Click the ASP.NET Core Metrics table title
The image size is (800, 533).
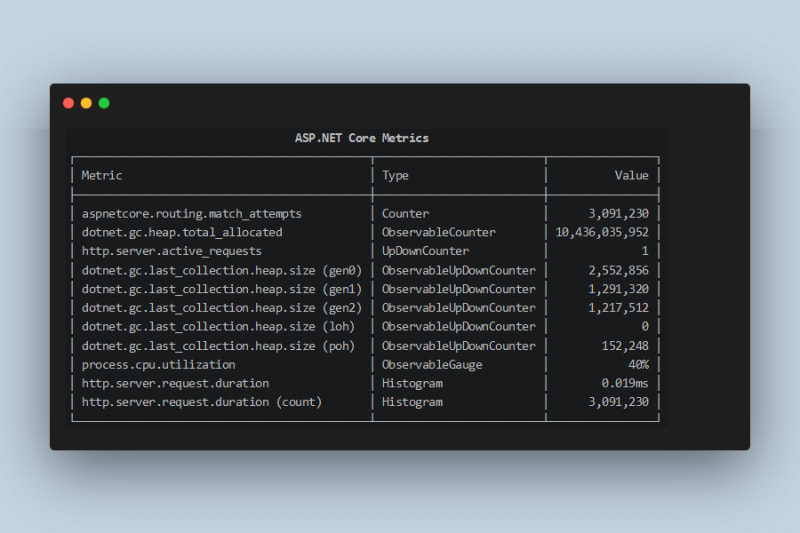pos(361,138)
